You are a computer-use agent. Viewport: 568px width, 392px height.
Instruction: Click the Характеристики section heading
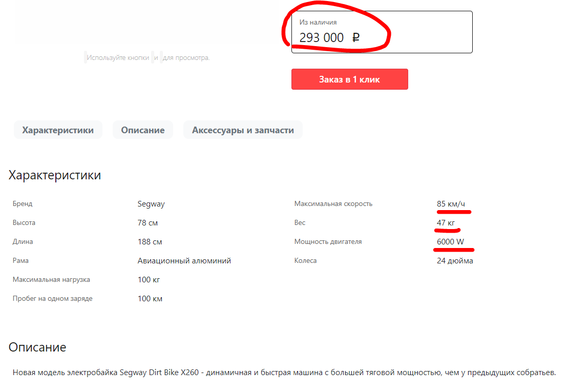coord(55,175)
